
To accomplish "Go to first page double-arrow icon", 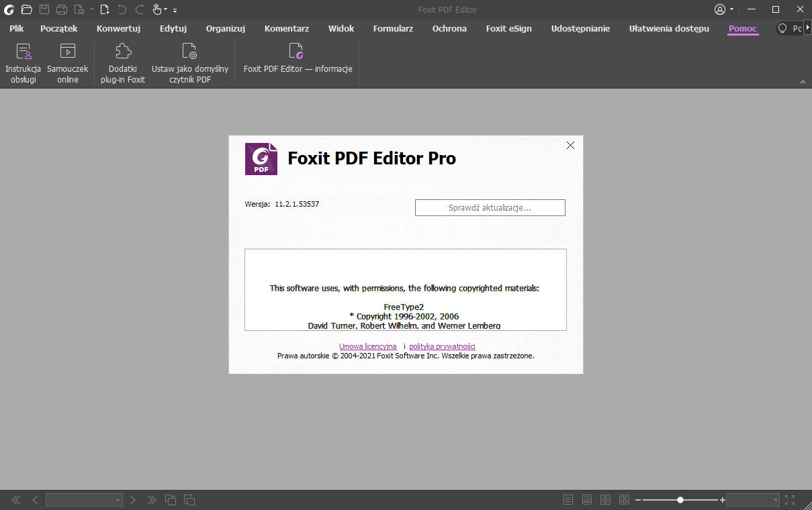I will 16,500.
